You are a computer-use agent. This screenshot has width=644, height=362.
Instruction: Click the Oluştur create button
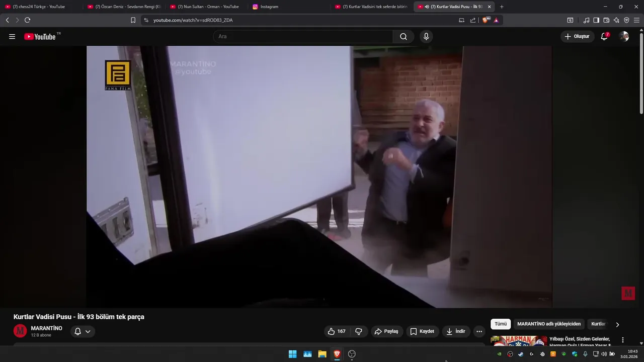point(578,37)
